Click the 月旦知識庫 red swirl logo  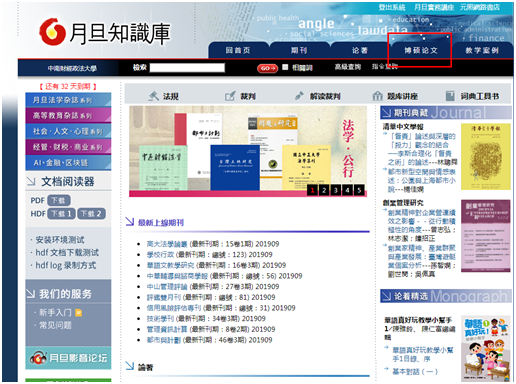[52, 32]
